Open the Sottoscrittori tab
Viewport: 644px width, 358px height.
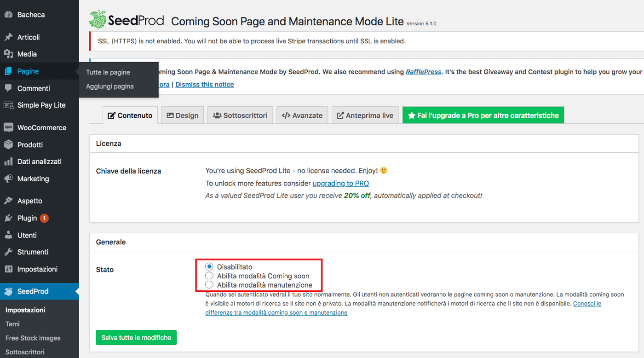pyautogui.click(x=240, y=115)
